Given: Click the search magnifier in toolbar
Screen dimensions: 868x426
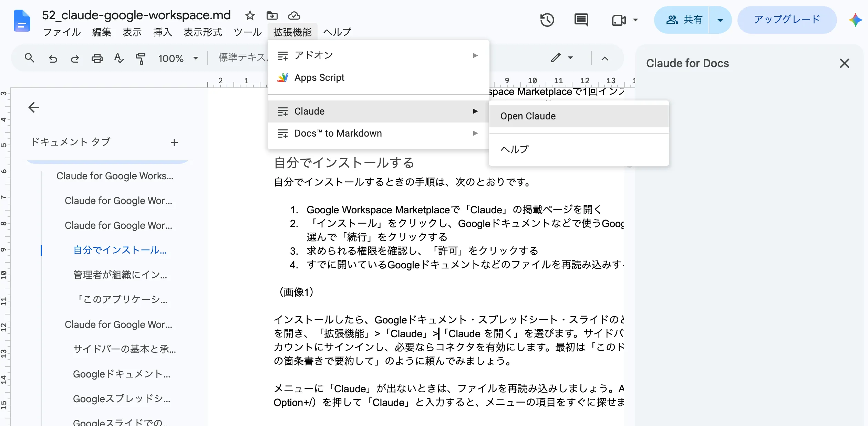Looking at the screenshot, I should coord(30,58).
